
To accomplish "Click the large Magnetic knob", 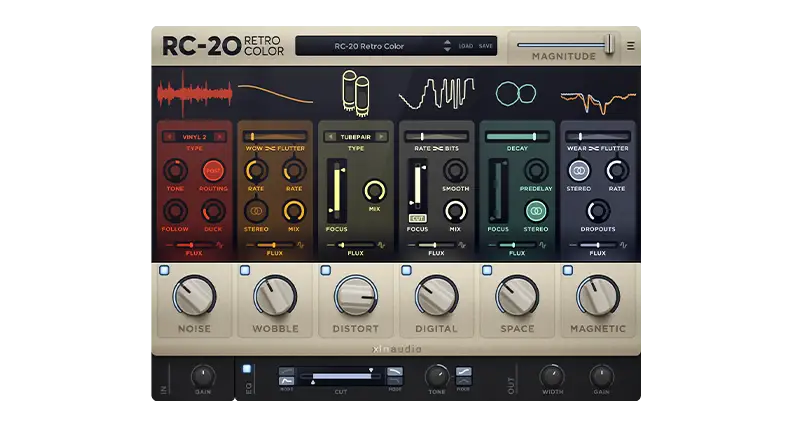I will point(598,297).
